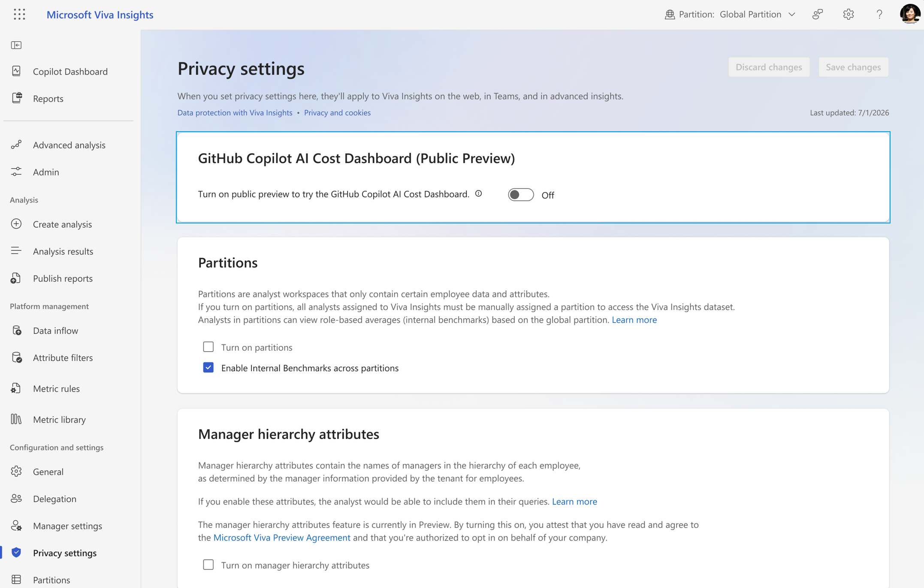This screenshot has height=588, width=924.
Task: Click the General gear icon in sidebar
Action: click(x=16, y=471)
